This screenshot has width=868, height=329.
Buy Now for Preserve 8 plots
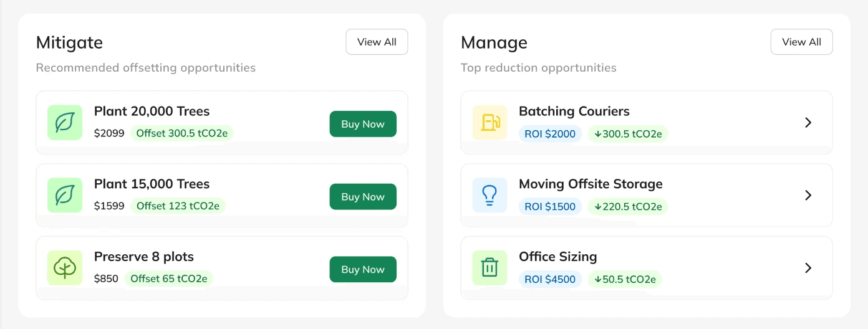363,269
